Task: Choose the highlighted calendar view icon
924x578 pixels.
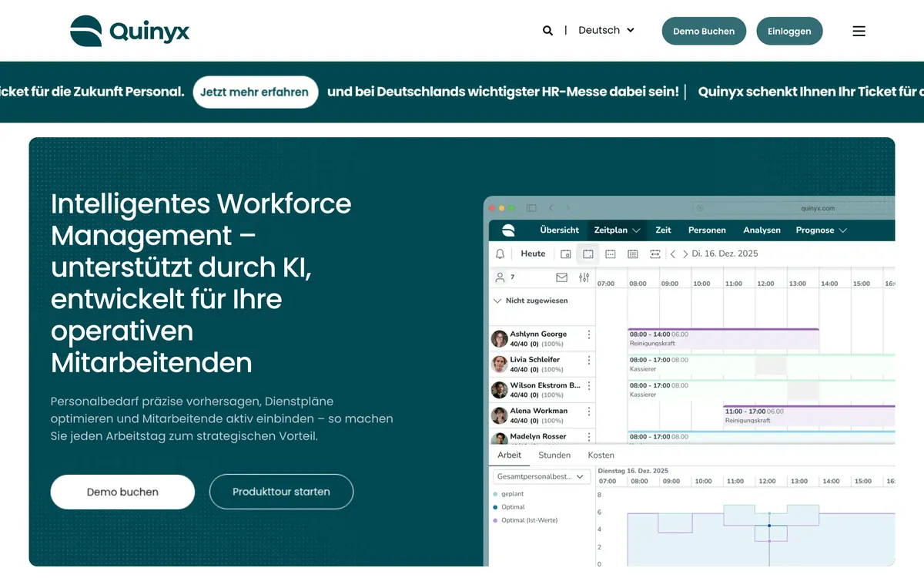Action: point(588,254)
